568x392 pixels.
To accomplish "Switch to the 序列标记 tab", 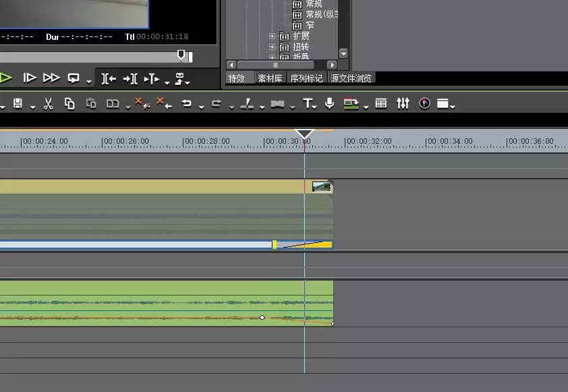I will pos(306,78).
